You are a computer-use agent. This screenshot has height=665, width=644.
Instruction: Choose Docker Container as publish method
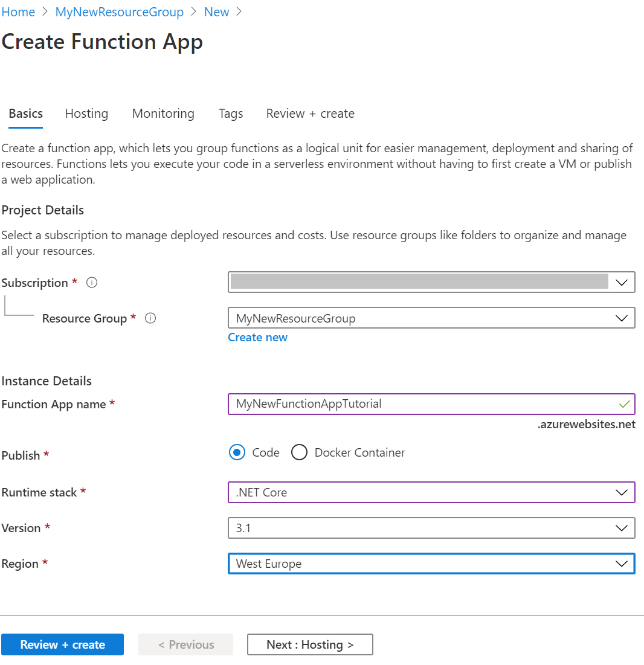[299, 452]
